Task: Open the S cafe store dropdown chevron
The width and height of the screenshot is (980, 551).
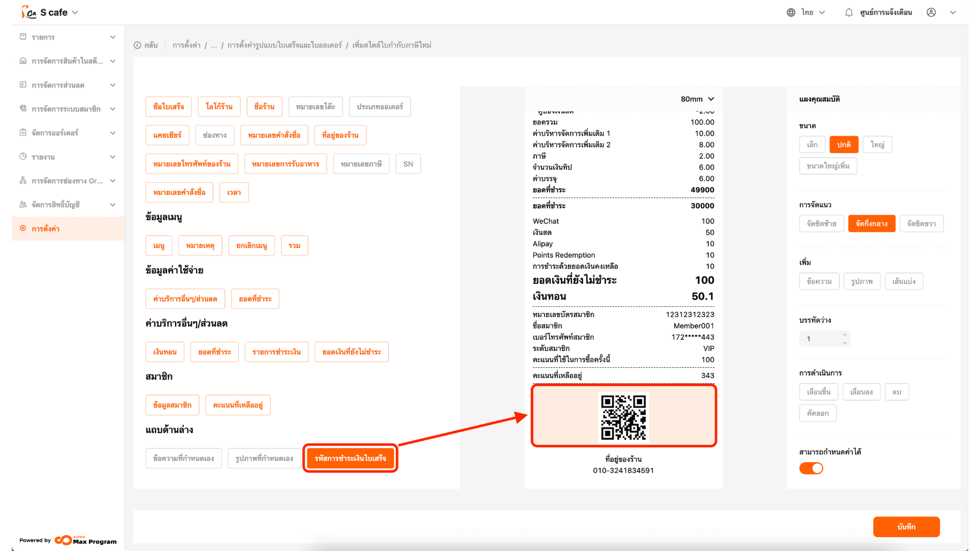Action: point(76,13)
